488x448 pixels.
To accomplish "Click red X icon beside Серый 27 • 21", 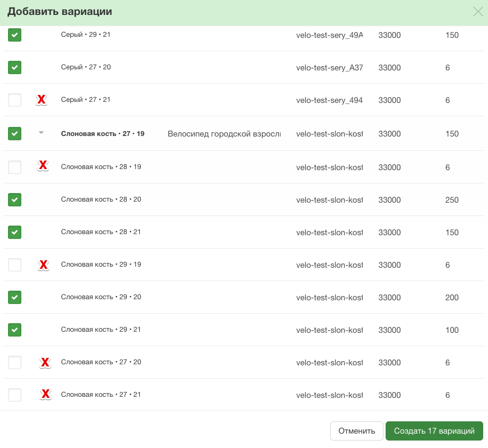I will tap(42, 100).
